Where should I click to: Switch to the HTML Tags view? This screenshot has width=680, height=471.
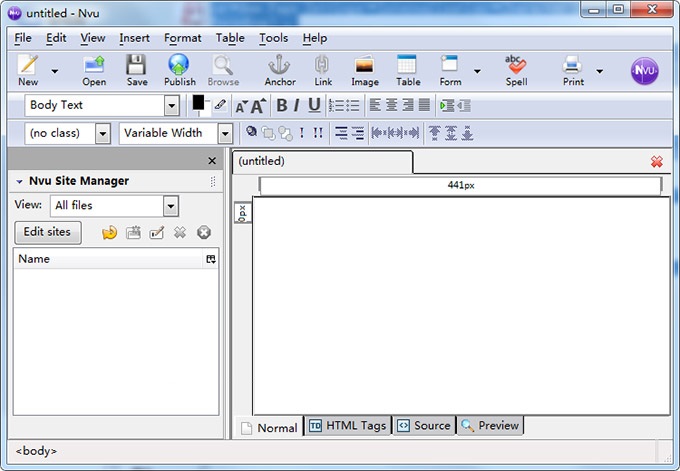tap(347, 426)
